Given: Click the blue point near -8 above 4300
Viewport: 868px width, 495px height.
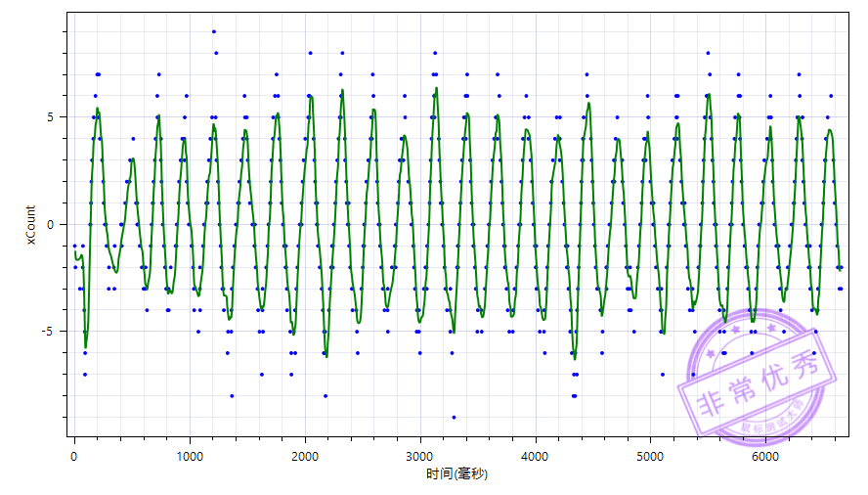Looking at the screenshot, I should 574,396.
